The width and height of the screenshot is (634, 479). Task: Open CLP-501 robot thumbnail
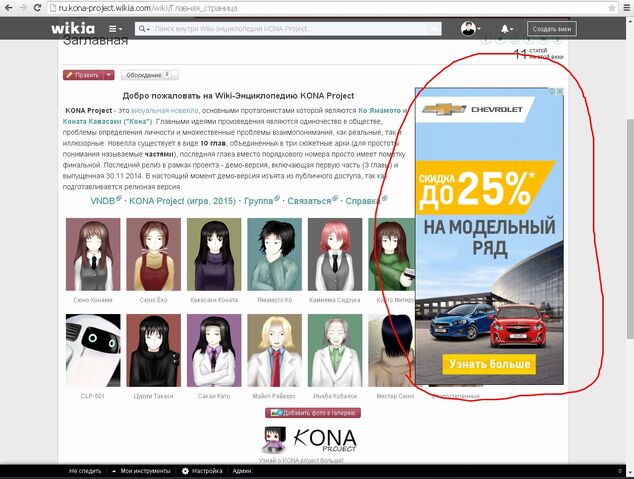(93, 350)
